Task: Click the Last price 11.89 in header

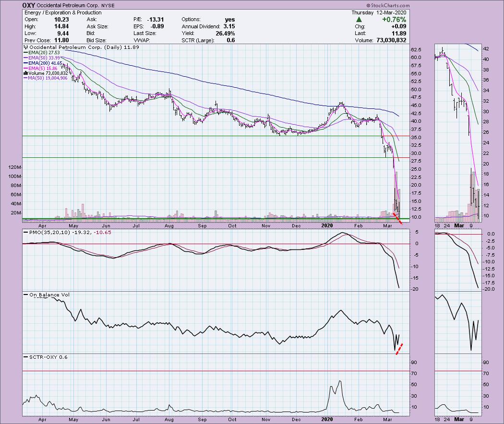Action: [x=399, y=34]
